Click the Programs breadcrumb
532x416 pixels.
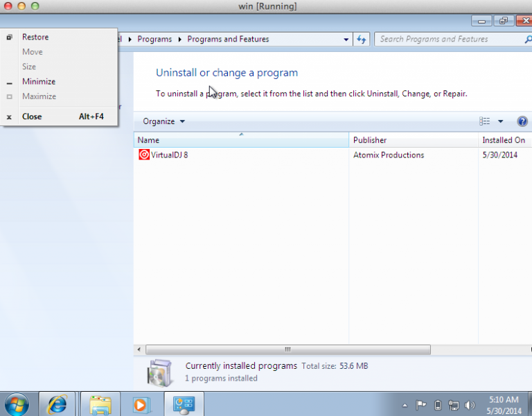[154, 39]
